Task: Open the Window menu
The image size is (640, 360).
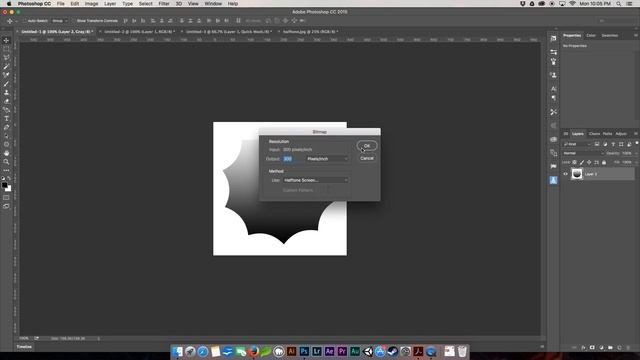Action: pos(213,4)
